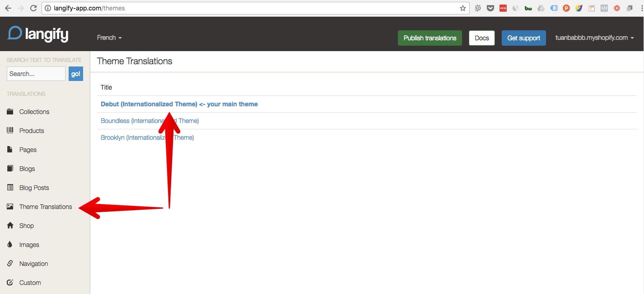Click the Shop home icon

point(10,226)
